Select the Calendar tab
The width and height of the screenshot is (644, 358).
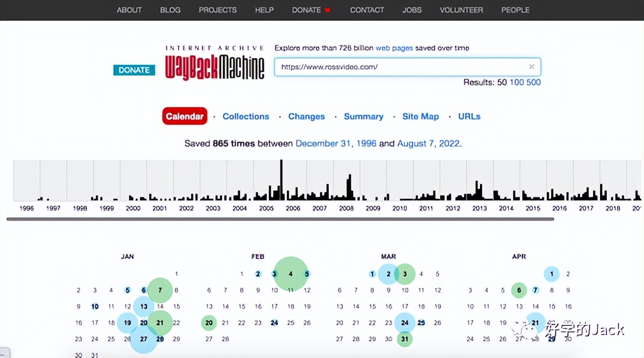[185, 116]
